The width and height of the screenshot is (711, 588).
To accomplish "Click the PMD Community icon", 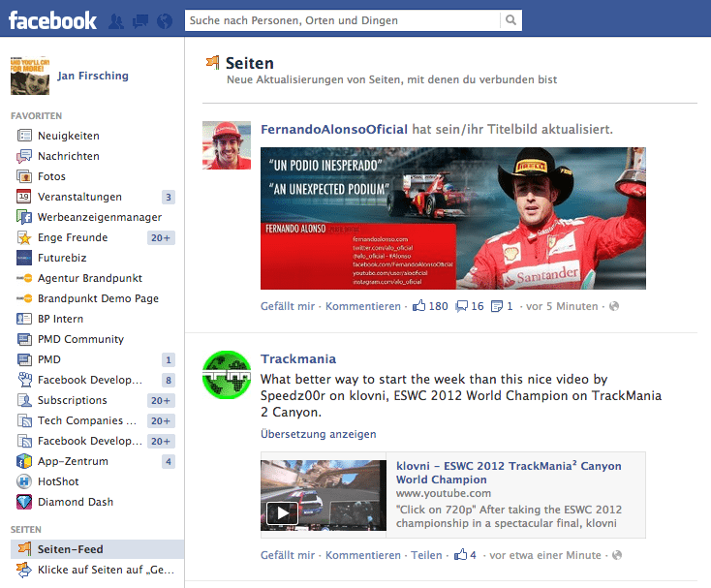I will point(24,339).
